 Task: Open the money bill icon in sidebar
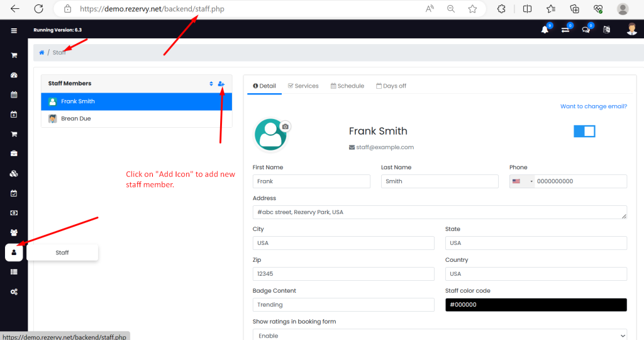pos(14,213)
